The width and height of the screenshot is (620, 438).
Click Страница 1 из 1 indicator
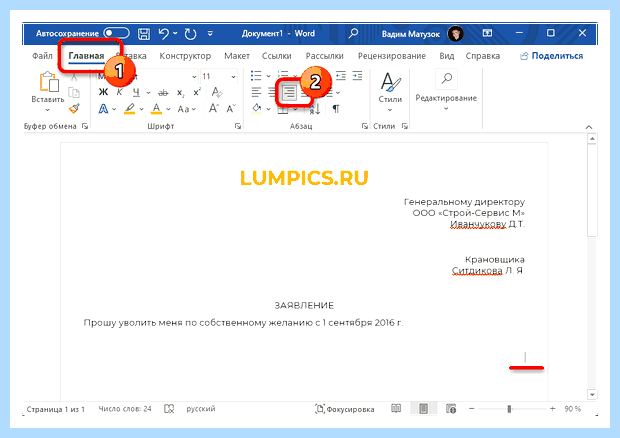point(55,409)
